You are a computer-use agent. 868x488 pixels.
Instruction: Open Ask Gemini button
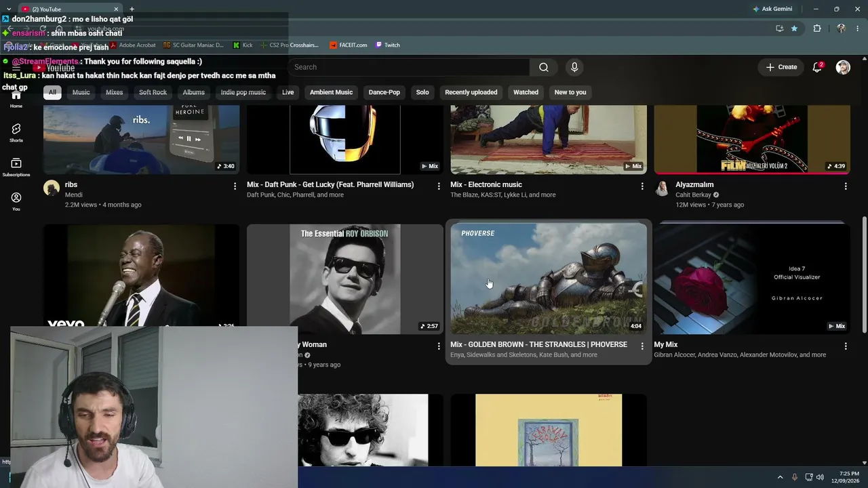[x=772, y=9]
